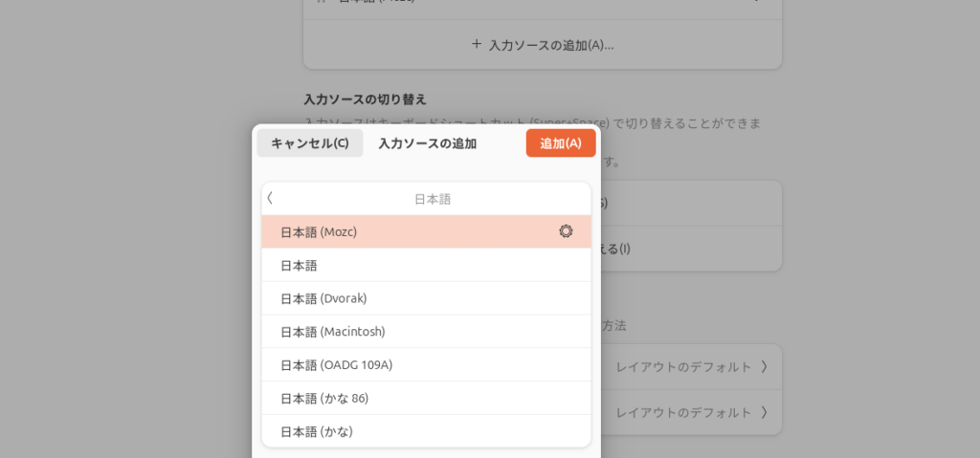Viewport: 980px width, 458px height.
Task: Choose 日本語 (OADG 109A) in the list
Action: coord(336,364)
